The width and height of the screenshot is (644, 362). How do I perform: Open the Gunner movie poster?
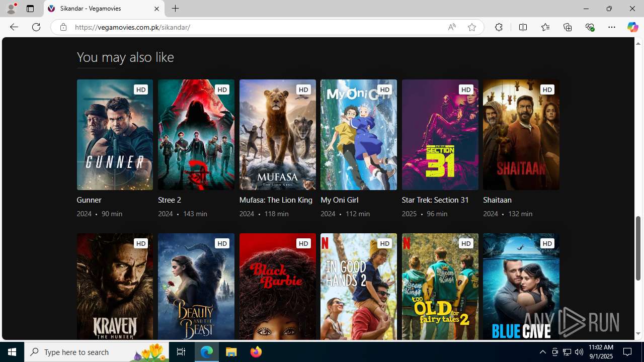(x=115, y=135)
